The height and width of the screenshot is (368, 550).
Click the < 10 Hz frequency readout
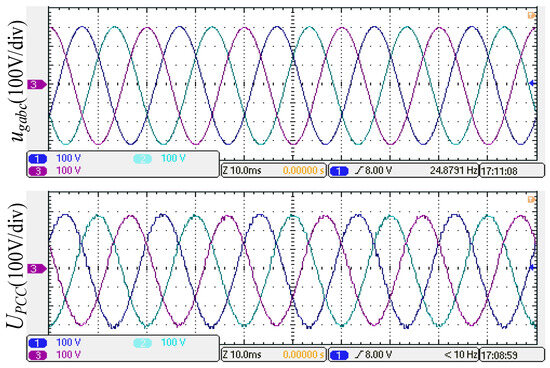coord(461,355)
